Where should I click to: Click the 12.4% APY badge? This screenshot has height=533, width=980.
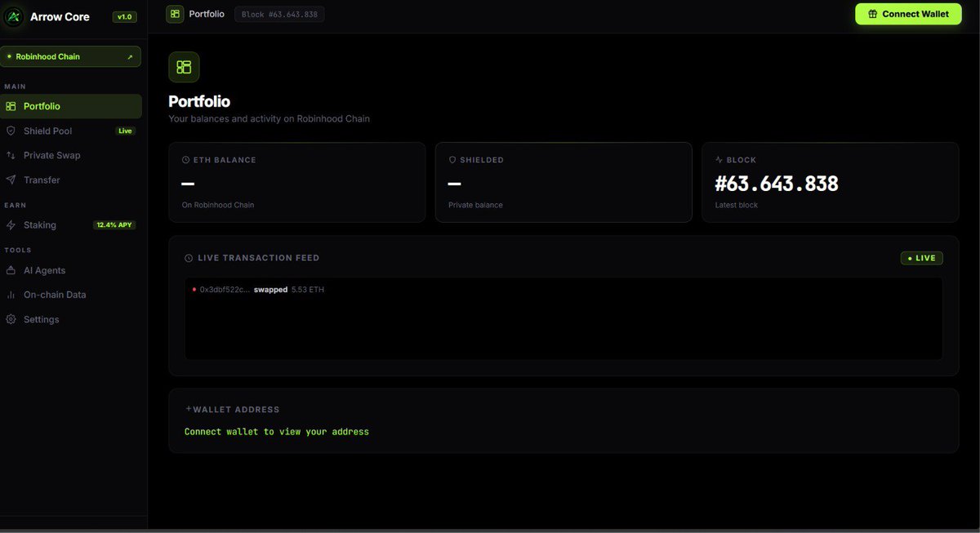[114, 224]
